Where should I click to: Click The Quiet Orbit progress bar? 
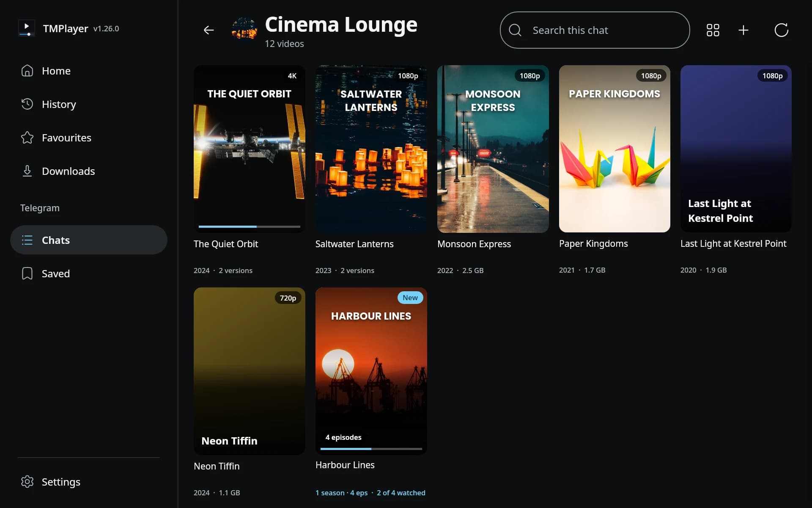[250, 226]
